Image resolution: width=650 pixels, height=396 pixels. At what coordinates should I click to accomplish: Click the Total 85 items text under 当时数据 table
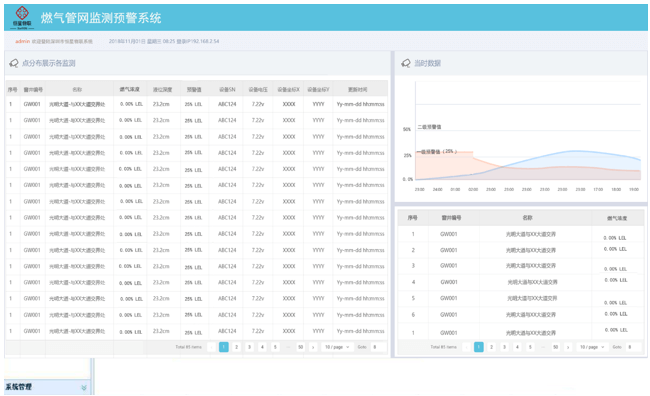pos(443,347)
